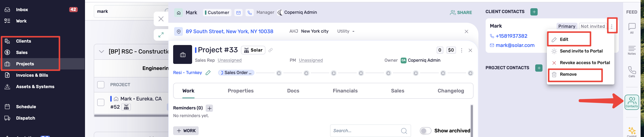This screenshot has height=137, width=644.
Task: Click the 0 counter badge
Action: [440, 50]
